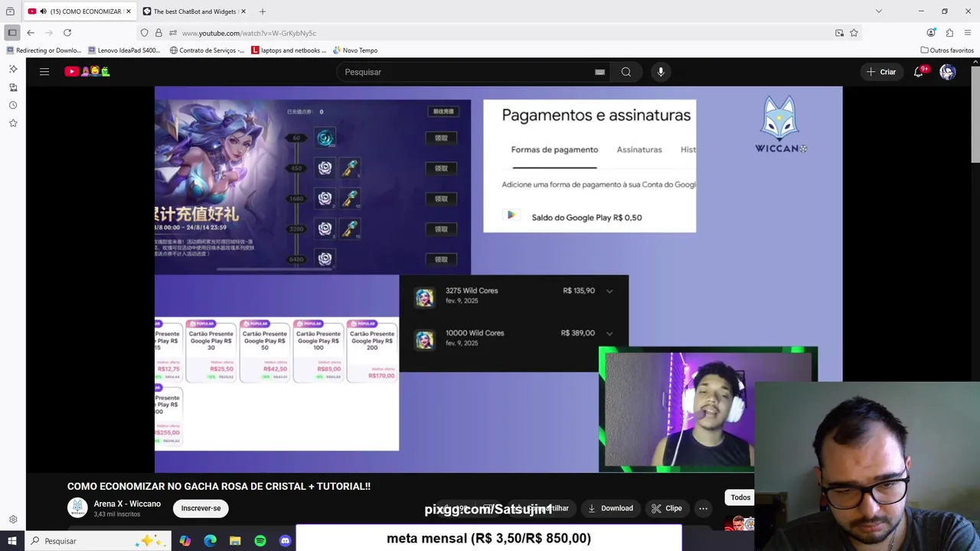
Task: Open the Redirecting or Downlo... bookmark
Action: click(x=43, y=51)
